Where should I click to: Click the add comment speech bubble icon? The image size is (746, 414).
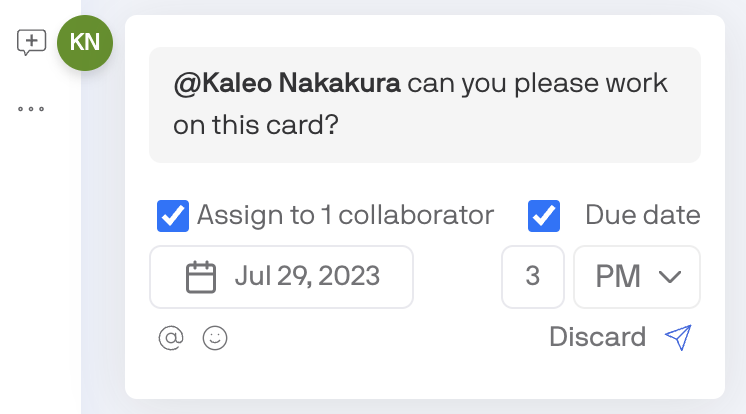pyautogui.click(x=32, y=42)
